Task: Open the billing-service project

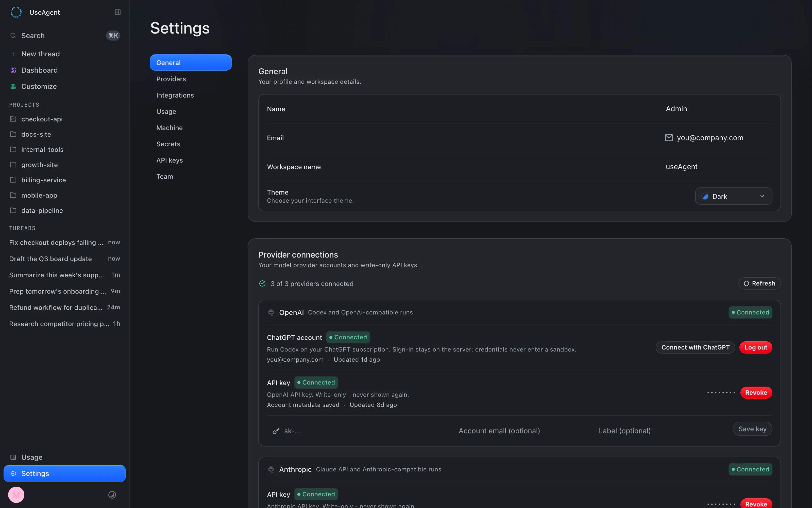Action: point(64,180)
